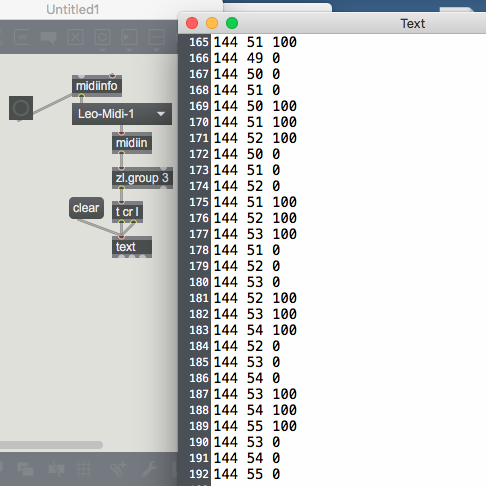Select the zl.group 3 object
The image size is (486, 486).
pyautogui.click(x=142, y=178)
